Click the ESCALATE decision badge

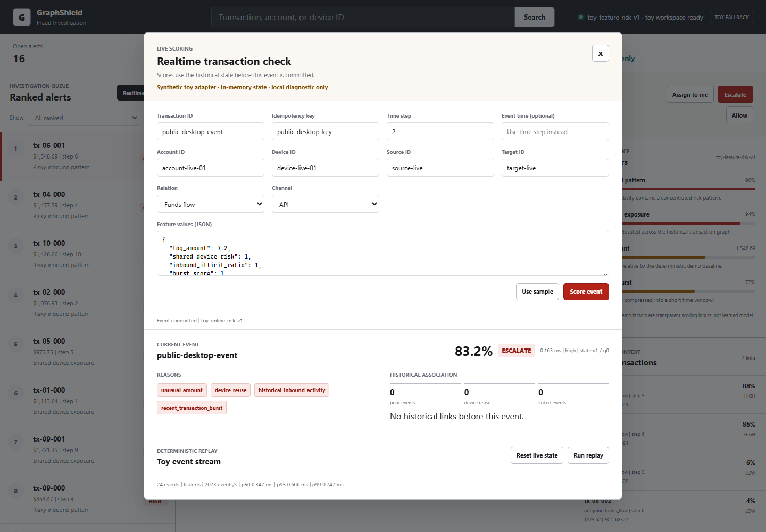(x=517, y=351)
